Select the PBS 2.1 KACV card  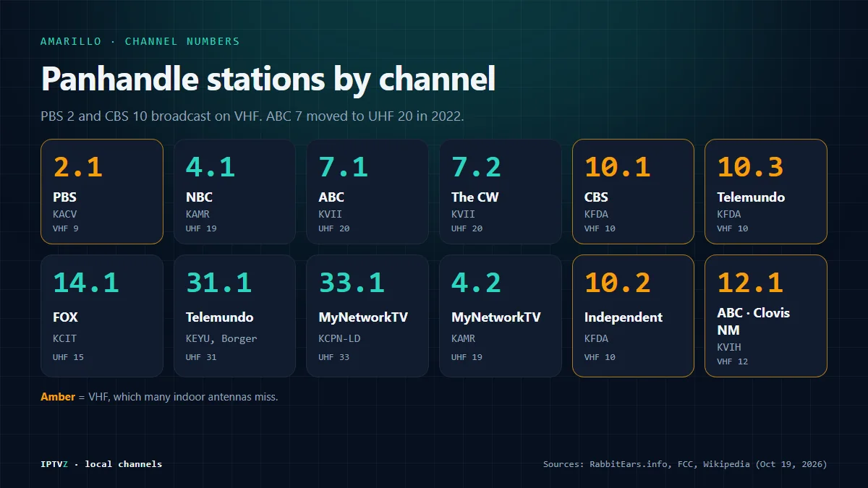(102, 192)
